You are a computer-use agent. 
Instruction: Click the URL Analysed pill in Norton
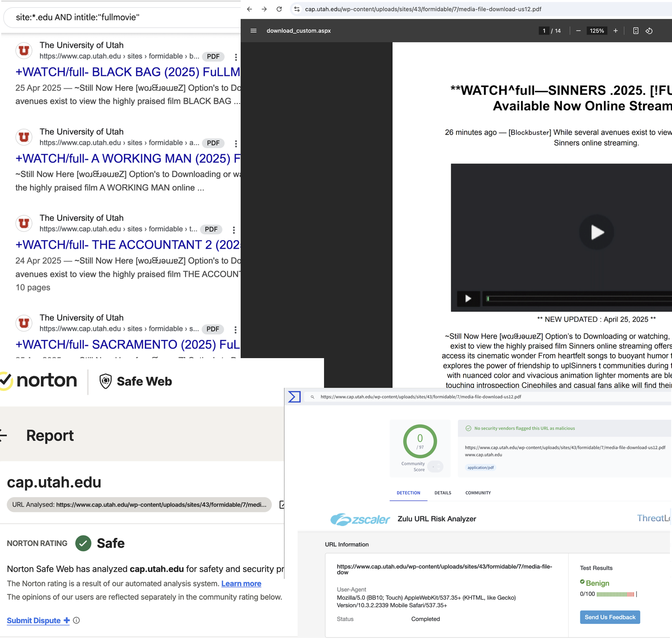139,505
